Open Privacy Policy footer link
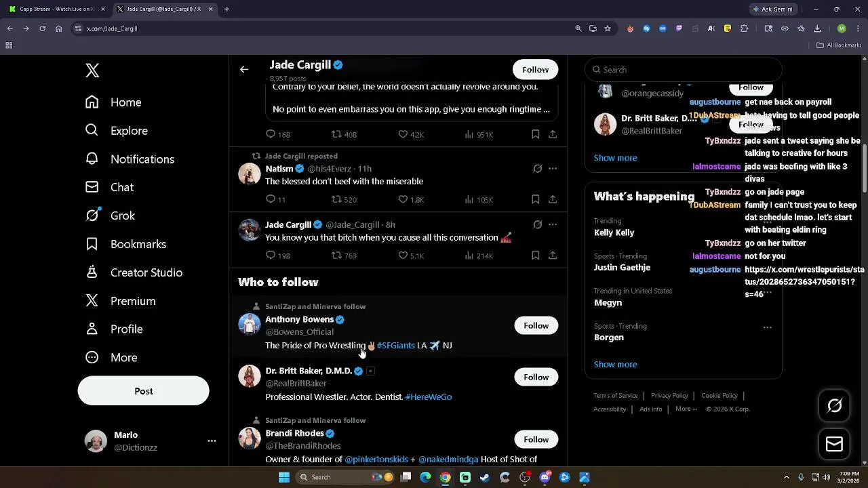Viewport: 868px width, 488px height. point(669,396)
